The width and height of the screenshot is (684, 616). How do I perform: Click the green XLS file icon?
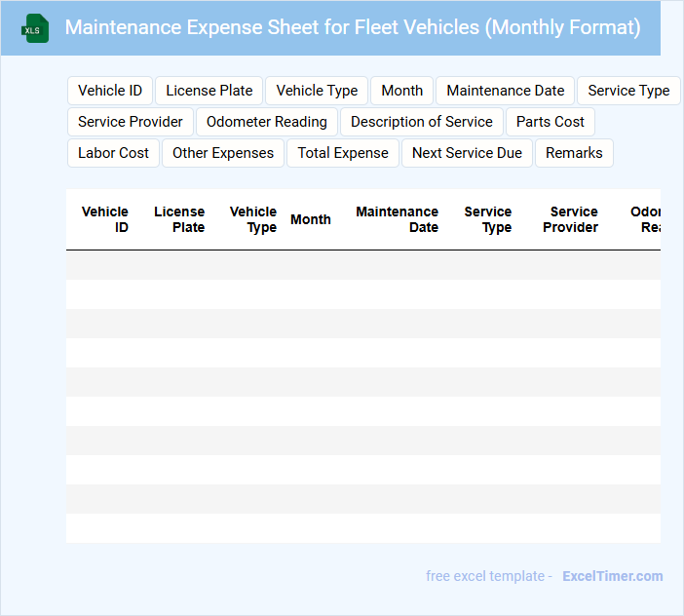pos(36,28)
